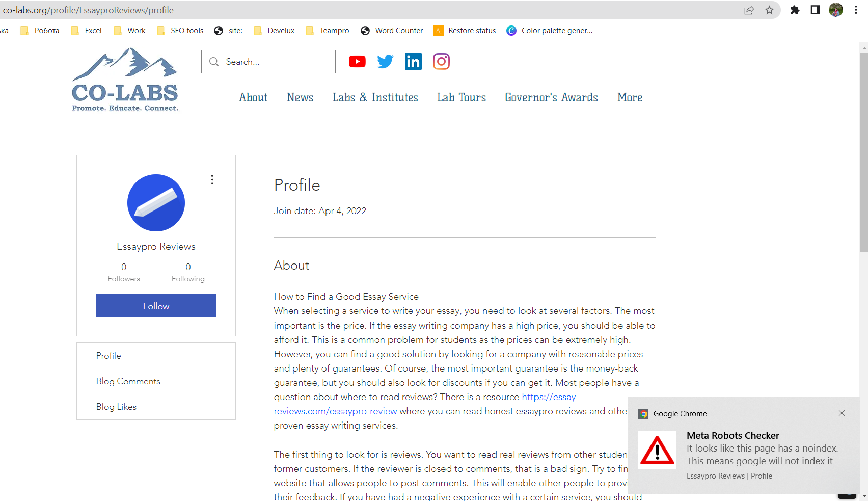Open the Lab Tours menu item
This screenshot has width=868, height=501.
point(462,97)
